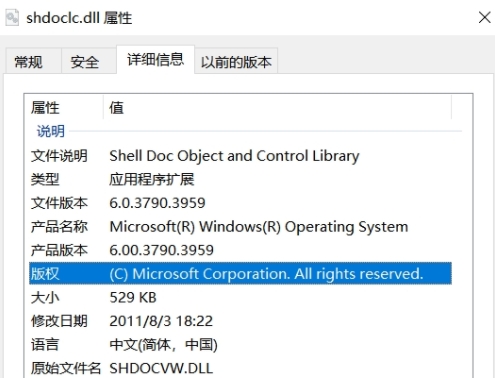The width and height of the screenshot is (495, 378).
Task: Select the 产品版本 row
Action: [240, 250]
